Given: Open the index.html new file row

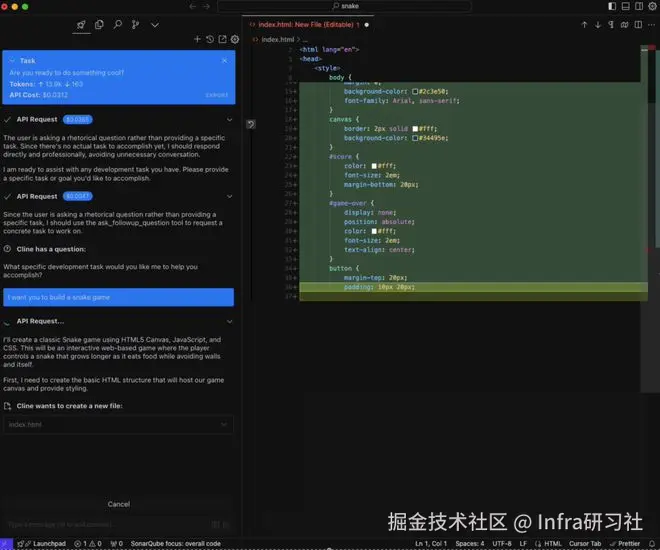Looking at the screenshot, I should pyautogui.click(x=118, y=425).
